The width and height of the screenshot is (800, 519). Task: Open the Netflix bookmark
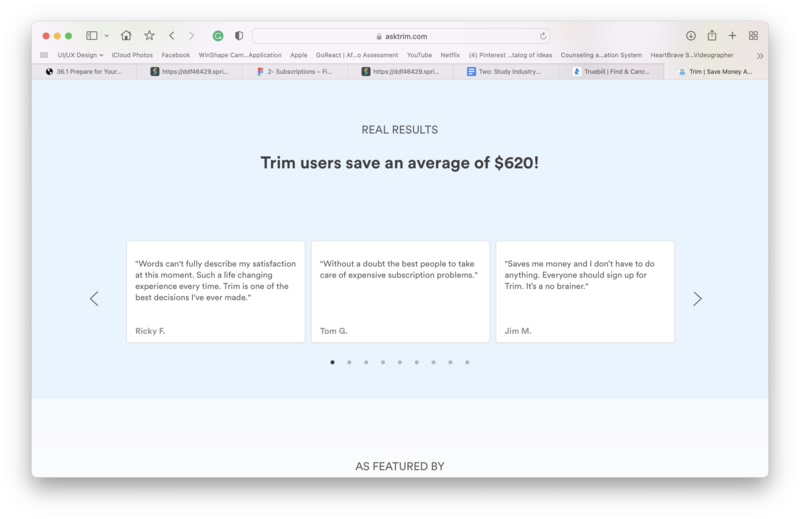pyautogui.click(x=450, y=55)
